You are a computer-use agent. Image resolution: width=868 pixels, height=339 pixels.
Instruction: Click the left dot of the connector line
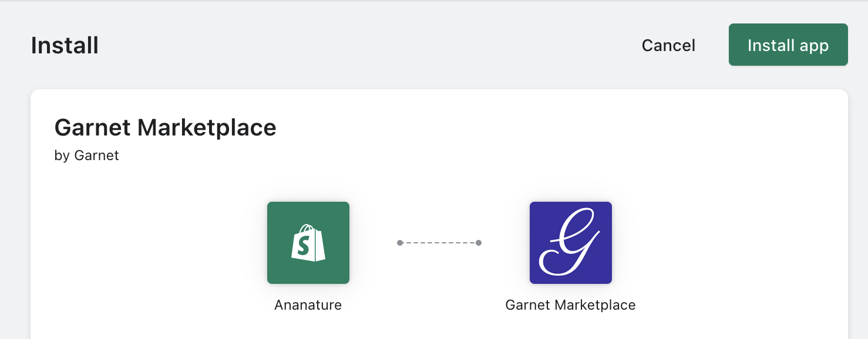[x=400, y=243]
